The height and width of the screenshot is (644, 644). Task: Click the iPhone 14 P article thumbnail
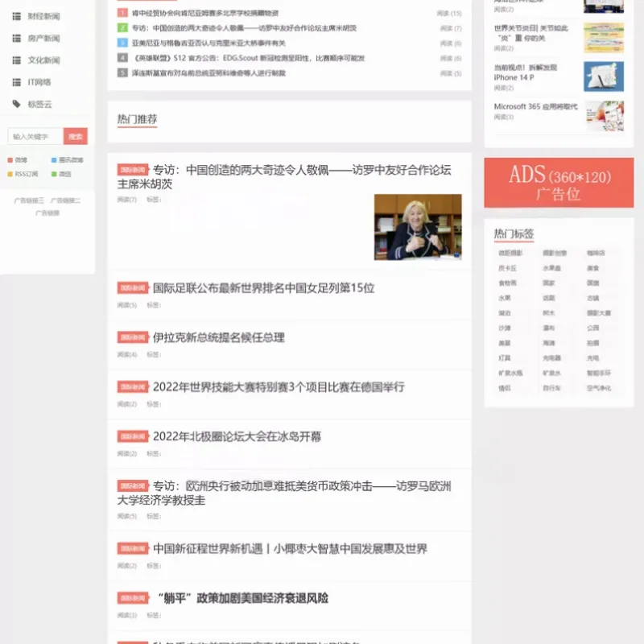pos(604,76)
